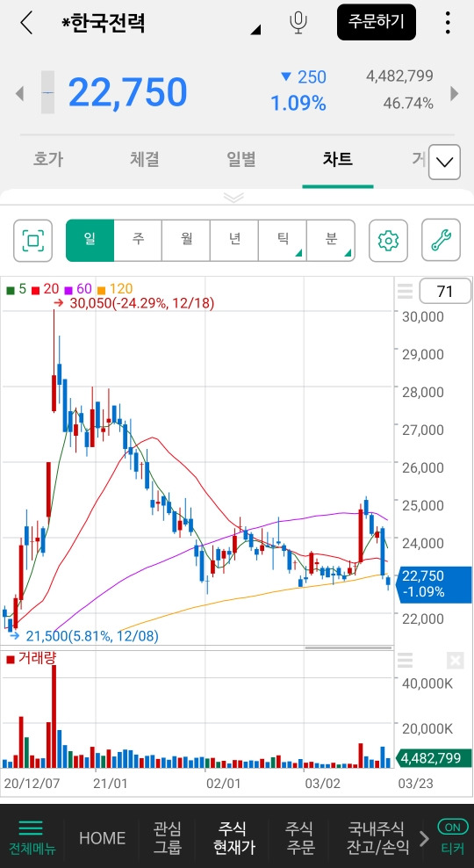Viewport: 474px width, 868px height.
Task: Tap the 03/23 date label
Action: point(416,784)
